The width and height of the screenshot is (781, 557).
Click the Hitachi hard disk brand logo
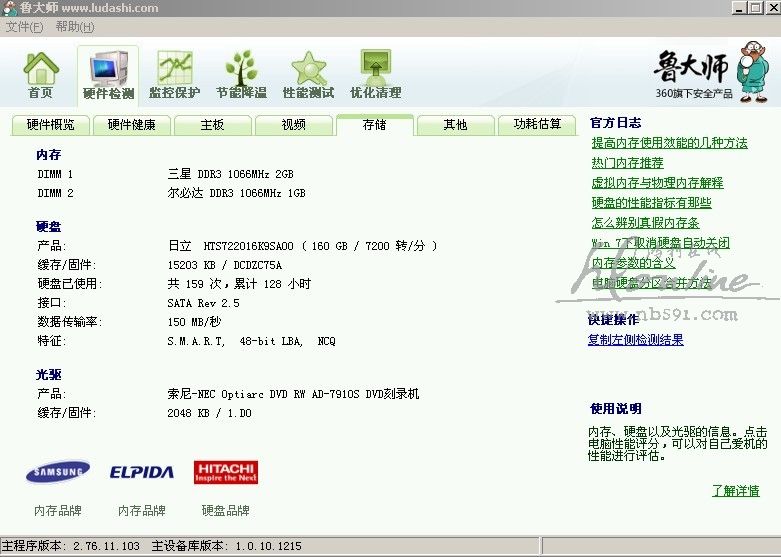[226, 472]
